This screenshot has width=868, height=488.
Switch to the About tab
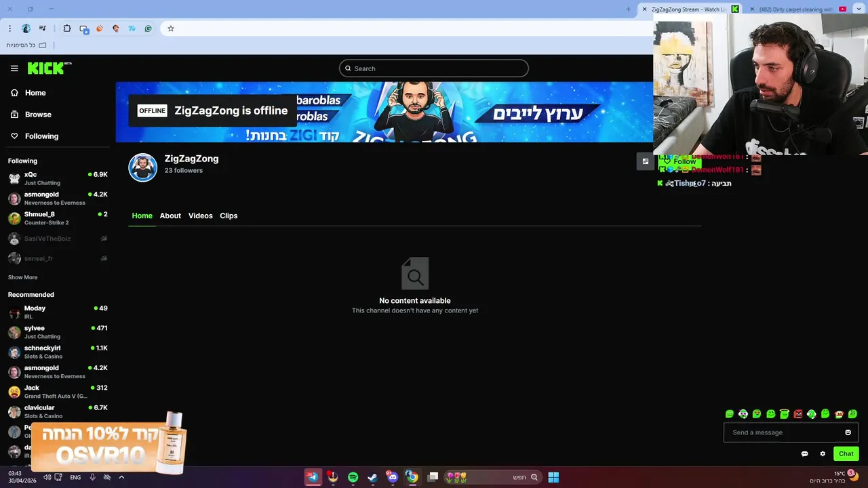click(170, 216)
